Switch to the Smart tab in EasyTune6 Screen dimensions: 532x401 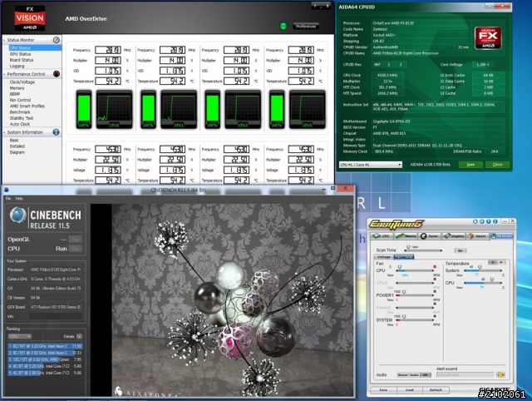478,236
